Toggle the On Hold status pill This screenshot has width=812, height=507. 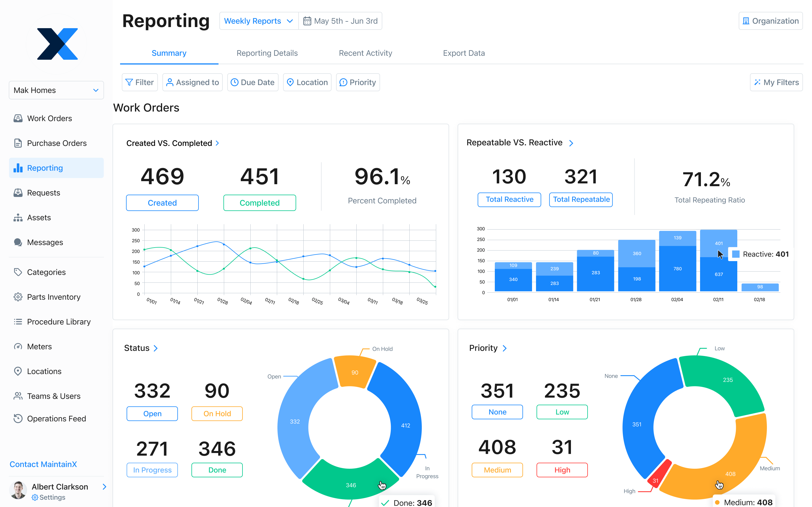[217, 413]
